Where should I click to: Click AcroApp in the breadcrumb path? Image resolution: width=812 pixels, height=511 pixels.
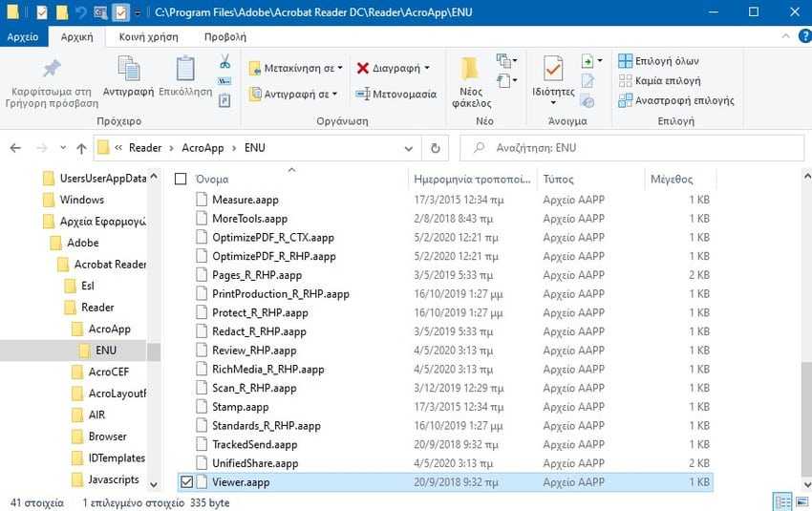pyautogui.click(x=203, y=147)
